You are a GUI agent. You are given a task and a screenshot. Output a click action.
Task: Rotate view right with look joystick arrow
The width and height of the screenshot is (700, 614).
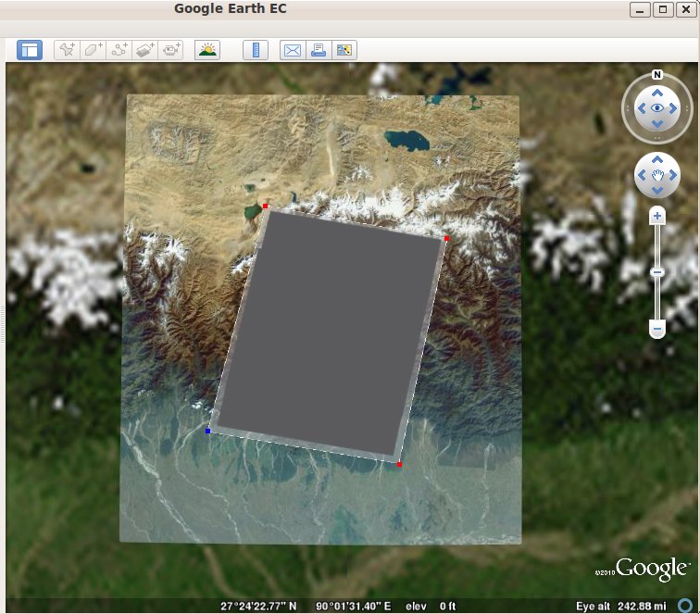coord(674,108)
